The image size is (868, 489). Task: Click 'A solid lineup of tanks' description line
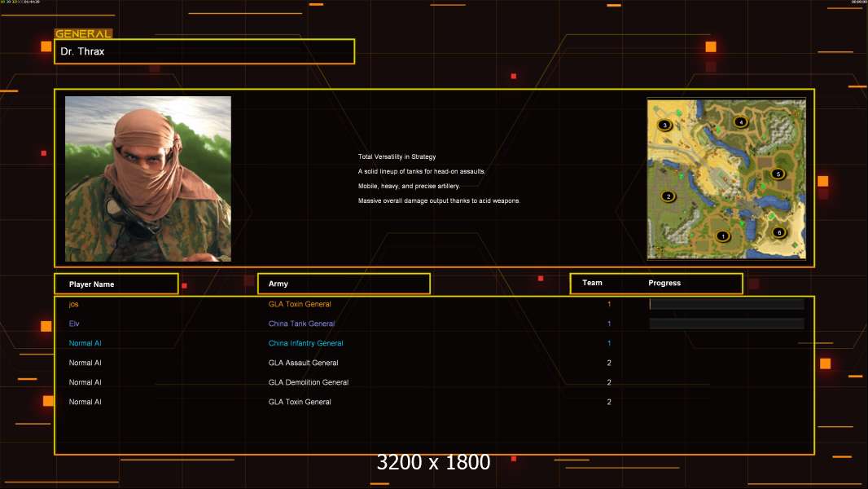(422, 171)
